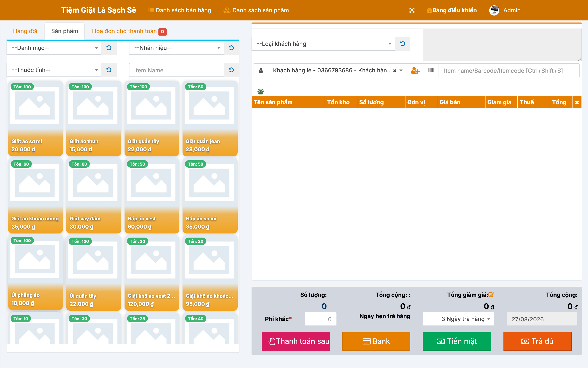Add Giặt quần tây to cart

[152, 119]
